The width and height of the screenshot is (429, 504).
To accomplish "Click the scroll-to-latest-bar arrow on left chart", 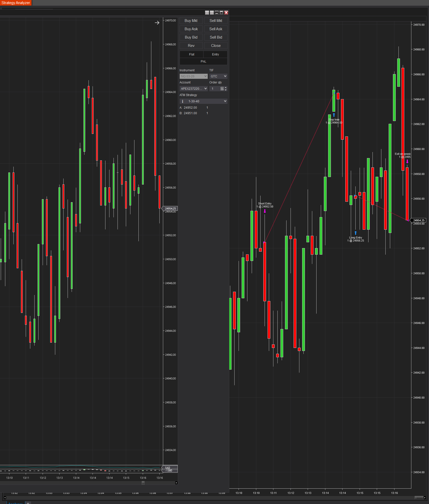I will (x=157, y=23).
